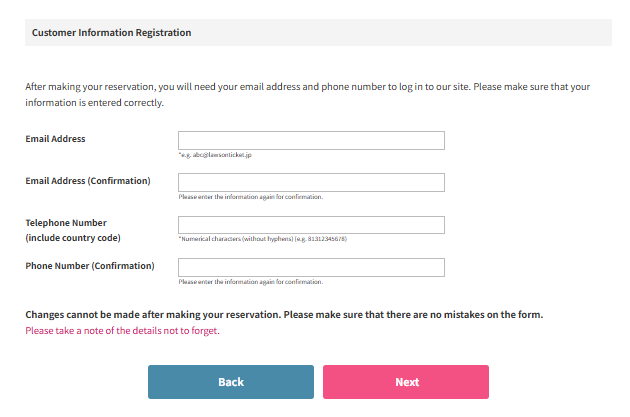The image size is (630, 417).
Task: Click the Phone Number (Confirmation) field
Action: [311, 267]
